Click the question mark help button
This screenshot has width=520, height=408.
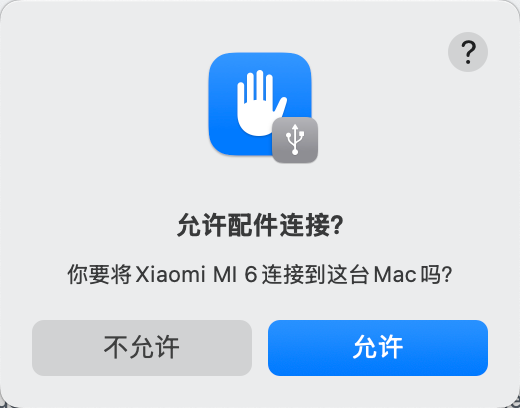click(x=468, y=52)
